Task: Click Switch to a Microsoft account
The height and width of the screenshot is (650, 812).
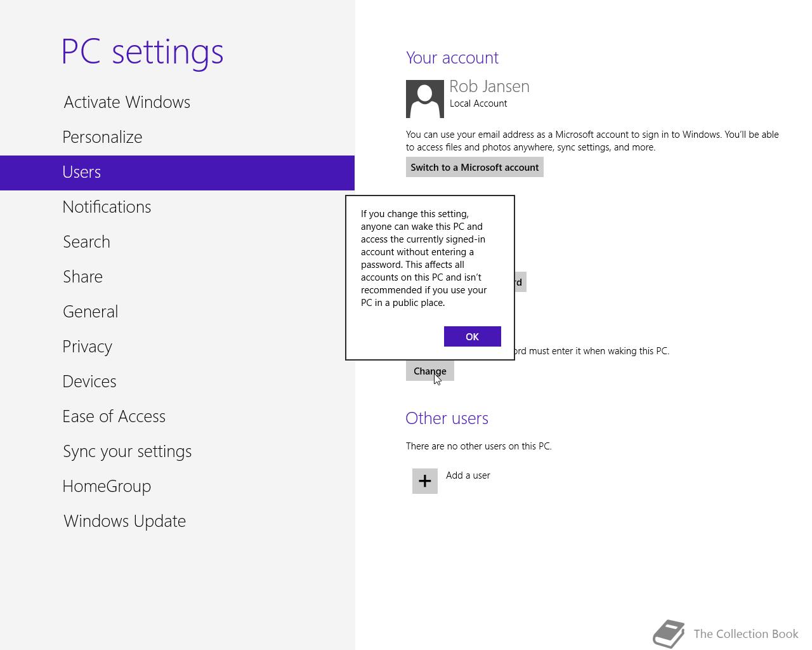Action: pyautogui.click(x=475, y=167)
